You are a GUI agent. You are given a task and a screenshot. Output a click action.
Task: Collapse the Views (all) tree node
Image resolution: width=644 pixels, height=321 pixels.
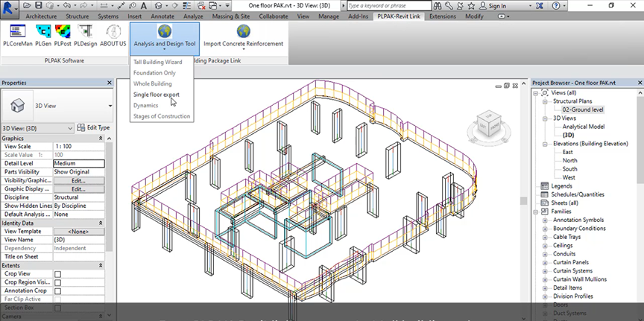[536, 93]
